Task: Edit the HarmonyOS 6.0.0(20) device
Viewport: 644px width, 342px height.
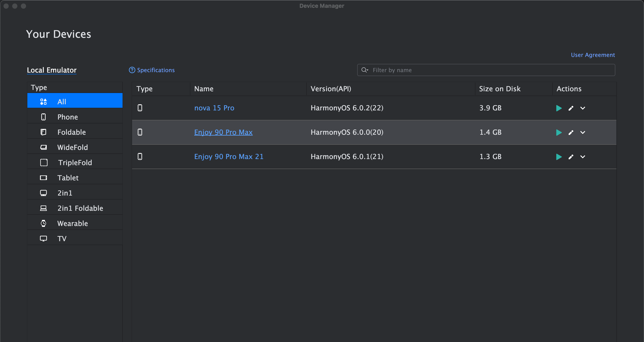Action: point(571,132)
